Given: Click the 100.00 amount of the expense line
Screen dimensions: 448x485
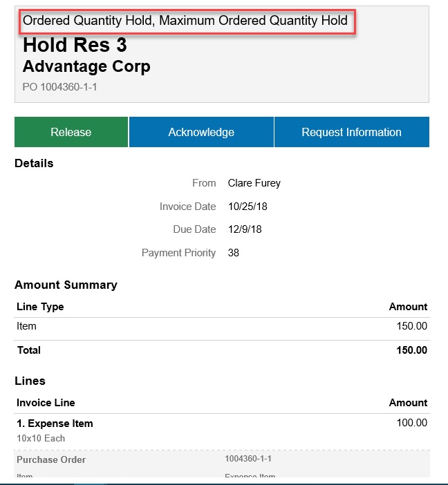Looking at the screenshot, I should (x=411, y=423).
